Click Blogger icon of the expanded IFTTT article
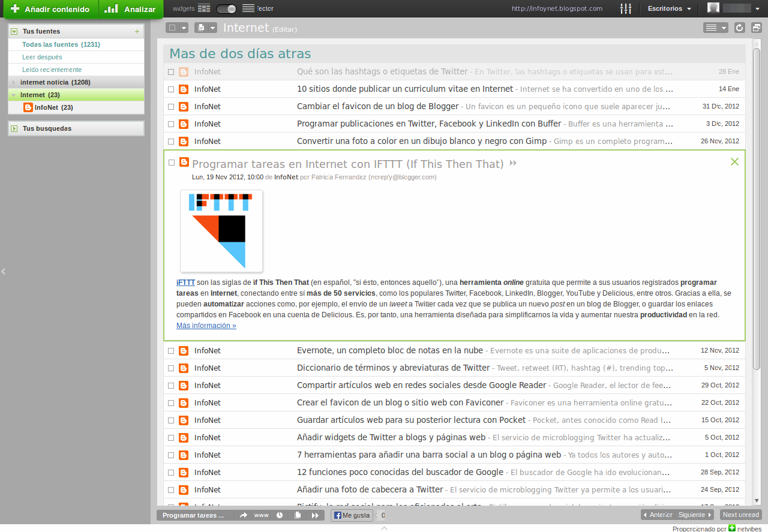 click(x=184, y=162)
